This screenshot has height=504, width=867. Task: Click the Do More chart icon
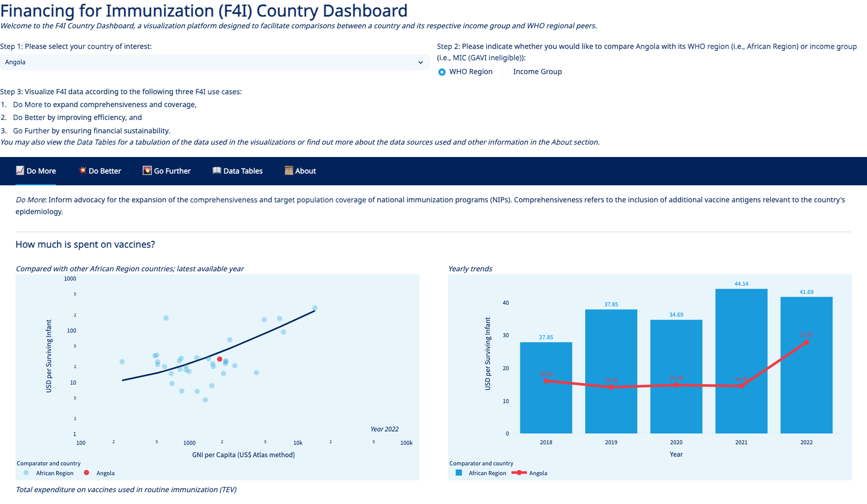[20, 170]
